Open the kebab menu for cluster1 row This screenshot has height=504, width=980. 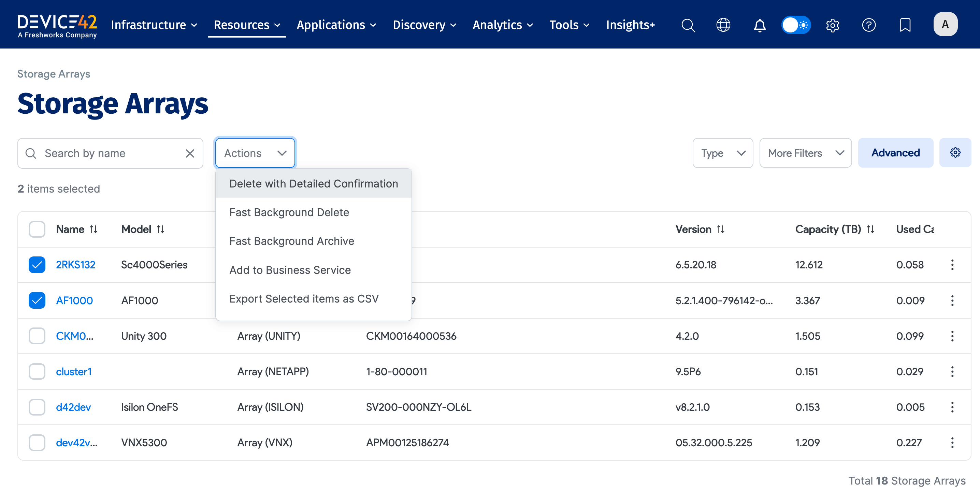tap(953, 371)
